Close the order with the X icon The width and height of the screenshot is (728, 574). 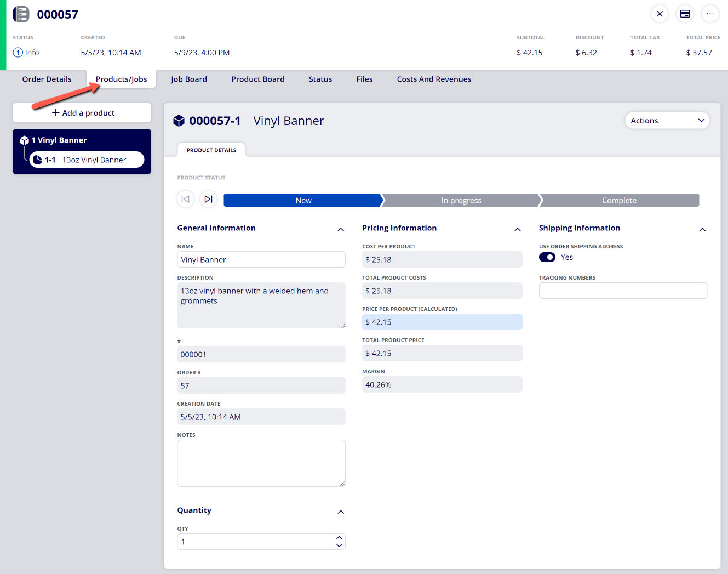660,14
